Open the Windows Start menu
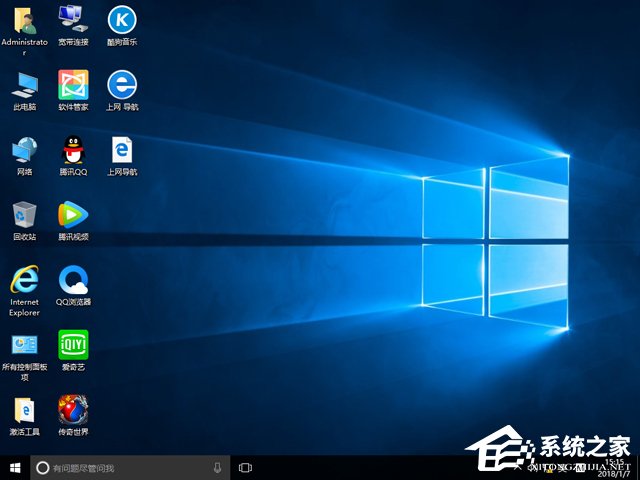Image resolution: width=640 pixels, height=480 pixels. pos(14,467)
